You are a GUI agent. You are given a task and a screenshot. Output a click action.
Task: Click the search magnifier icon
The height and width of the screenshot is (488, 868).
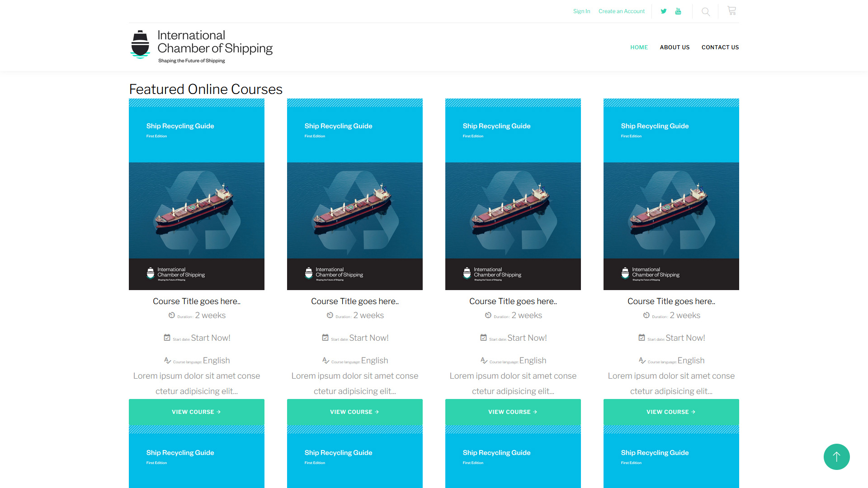coord(705,12)
